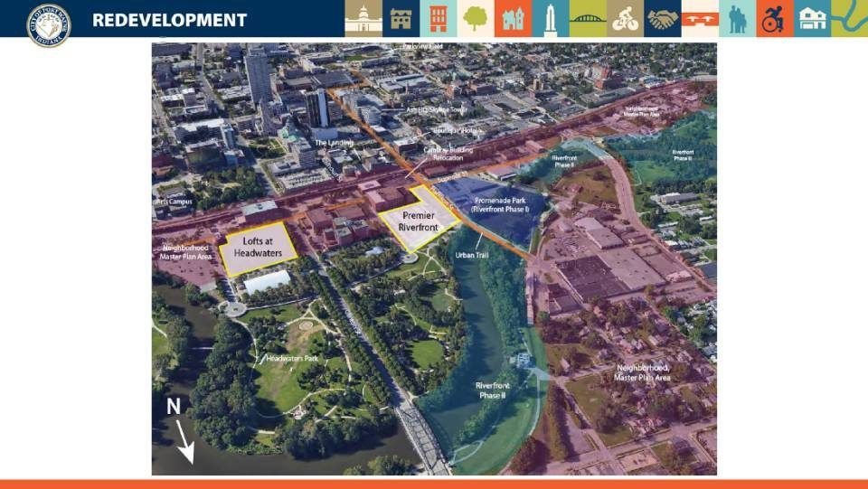Click the wheelchair accessibility icon
The height and width of the screenshot is (489, 868).
(x=774, y=19)
